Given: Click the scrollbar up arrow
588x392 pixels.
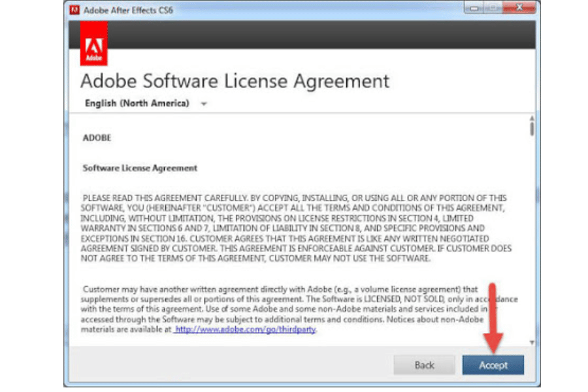Looking at the screenshot, I should [532, 118].
